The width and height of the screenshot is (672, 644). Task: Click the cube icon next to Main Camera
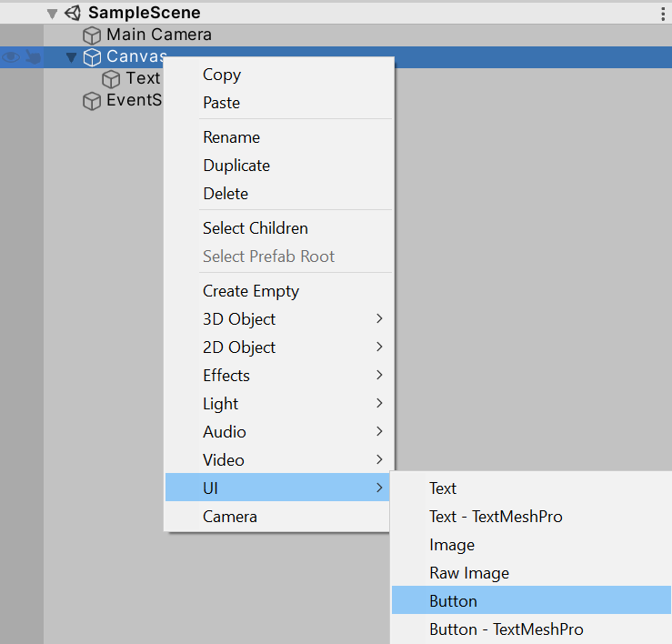(92, 35)
